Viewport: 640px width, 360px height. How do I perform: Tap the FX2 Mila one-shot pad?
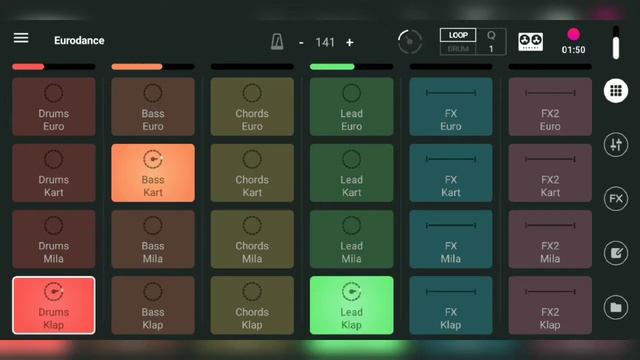(550, 239)
